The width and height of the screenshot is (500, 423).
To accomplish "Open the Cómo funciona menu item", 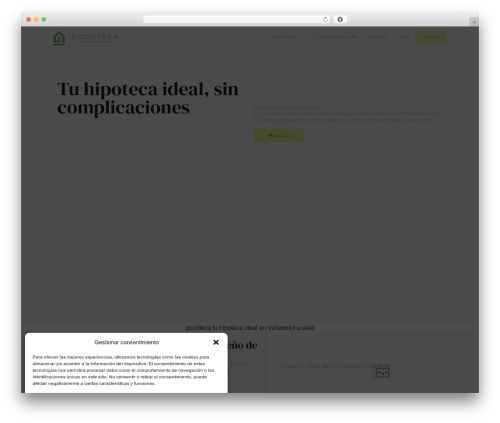I will pyautogui.click(x=285, y=37).
